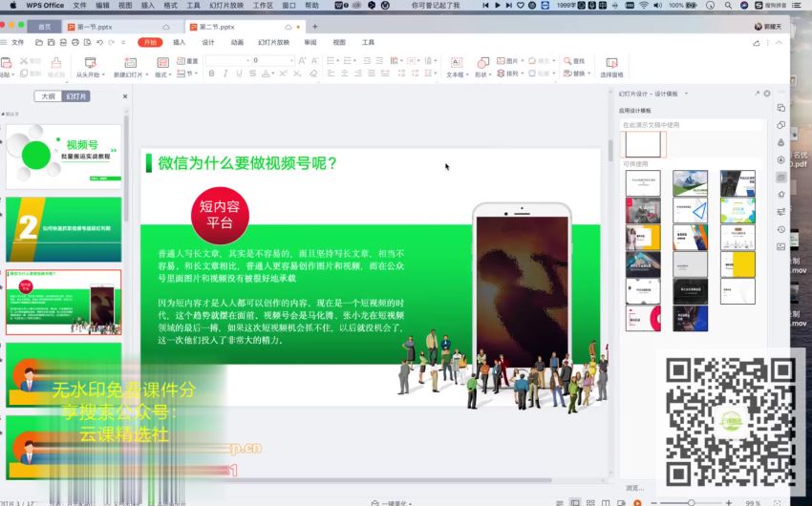Click the Bold formatting icon
The width and height of the screenshot is (812, 506).
point(211,74)
